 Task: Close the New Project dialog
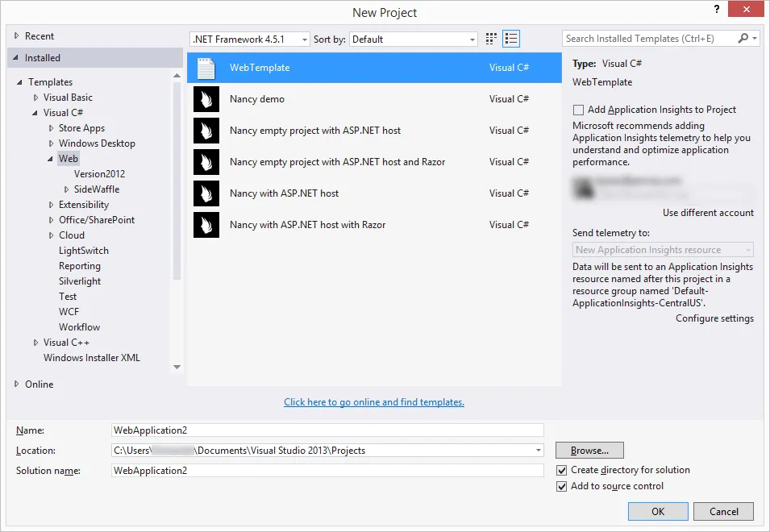pyautogui.click(x=746, y=10)
